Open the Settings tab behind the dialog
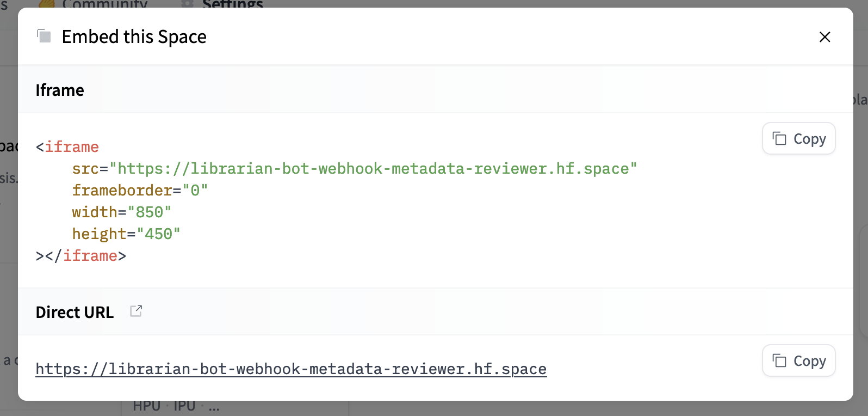This screenshot has width=868, height=416. (x=232, y=4)
